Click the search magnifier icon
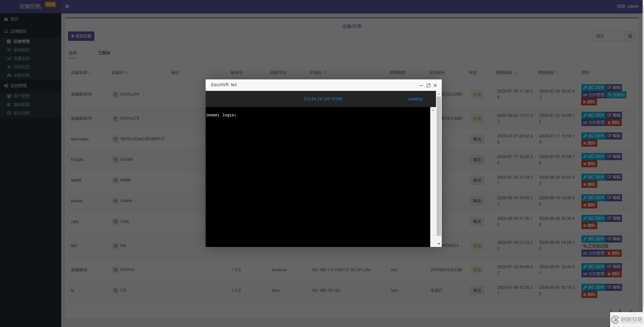 point(630,36)
